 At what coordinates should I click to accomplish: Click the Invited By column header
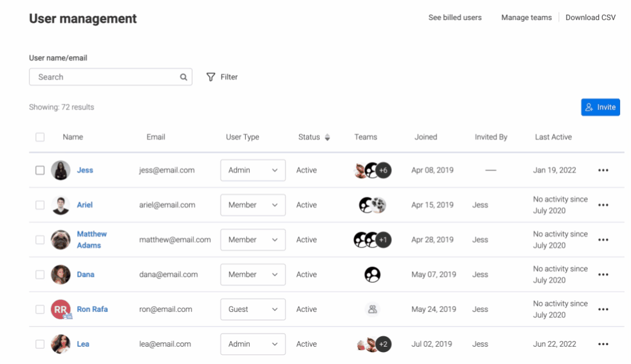(x=491, y=137)
